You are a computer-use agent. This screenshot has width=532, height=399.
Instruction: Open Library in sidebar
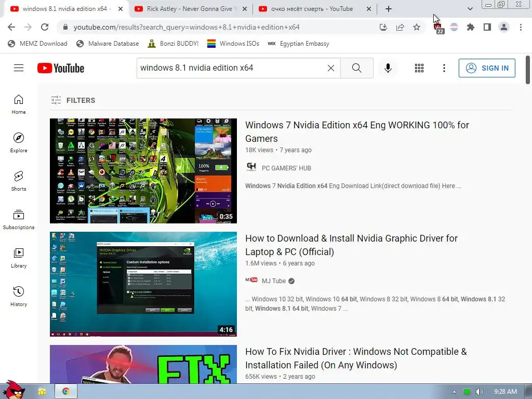coord(19,258)
